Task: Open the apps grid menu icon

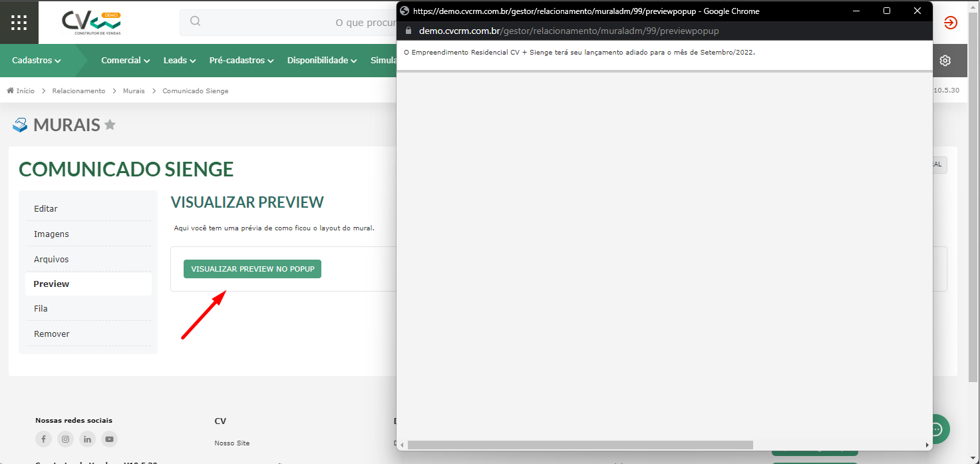Action: [19, 22]
